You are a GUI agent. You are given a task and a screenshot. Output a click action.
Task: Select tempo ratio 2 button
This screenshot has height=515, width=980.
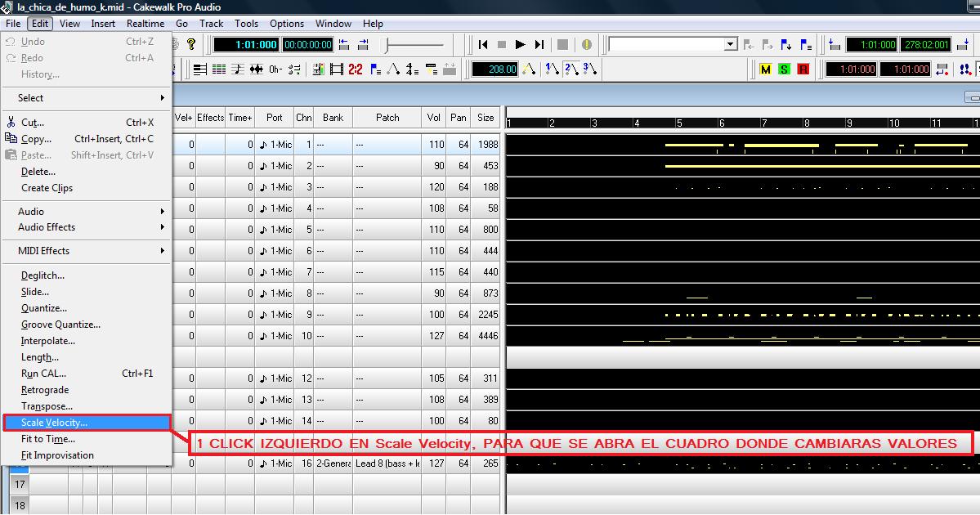coord(571,69)
